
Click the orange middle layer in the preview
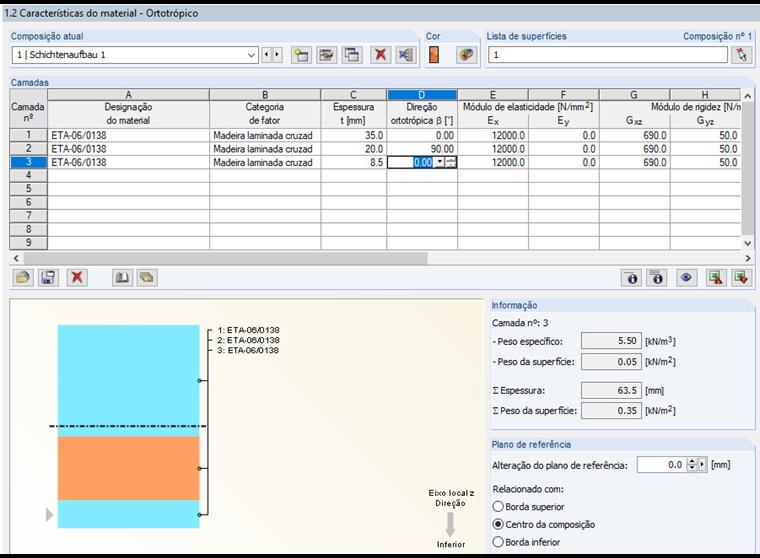(x=128, y=468)
